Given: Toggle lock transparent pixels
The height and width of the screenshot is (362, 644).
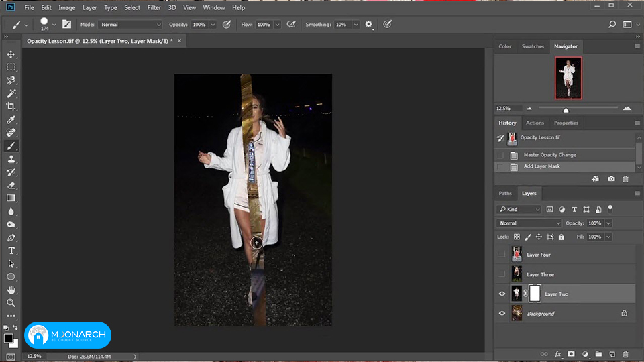Looking at the screenshot, I should coord(517,237).
